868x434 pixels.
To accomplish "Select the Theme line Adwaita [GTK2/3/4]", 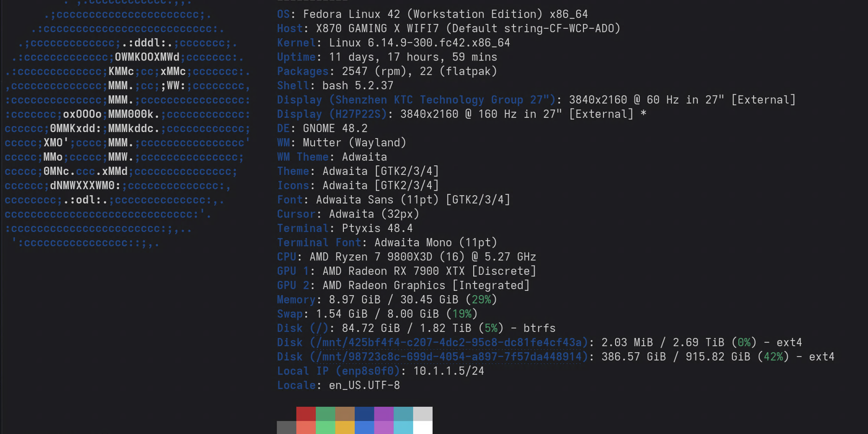I will (x=358, y=172).
